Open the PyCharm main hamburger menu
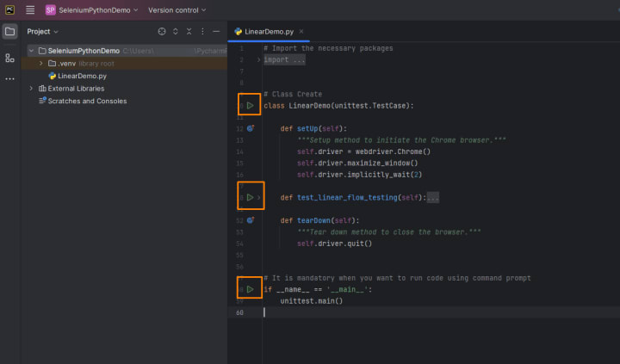The width and height of the screenshot is (620, 364). [30, 9]
